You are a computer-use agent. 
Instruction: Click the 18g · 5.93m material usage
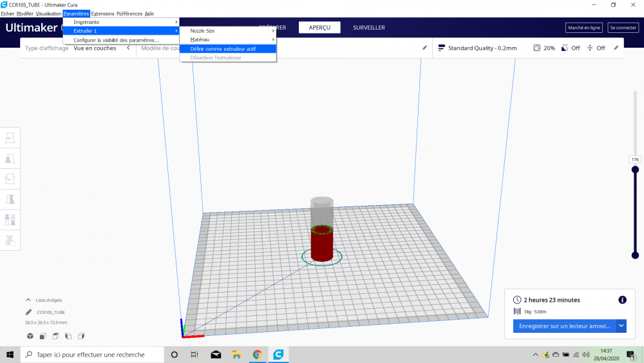coord(535,311)
